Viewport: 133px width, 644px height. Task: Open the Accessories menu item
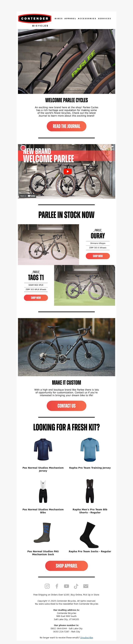click(87, 18)
